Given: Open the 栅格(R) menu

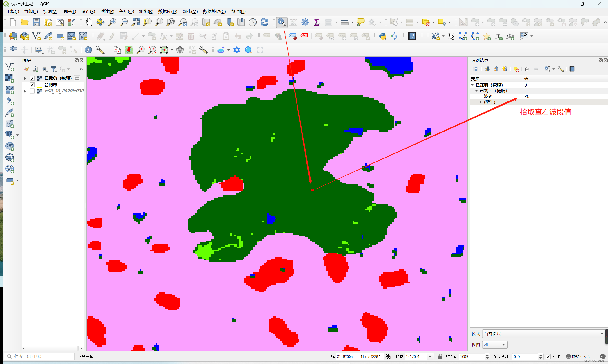Looking at the screenshot, I should (x=146, y=12).
